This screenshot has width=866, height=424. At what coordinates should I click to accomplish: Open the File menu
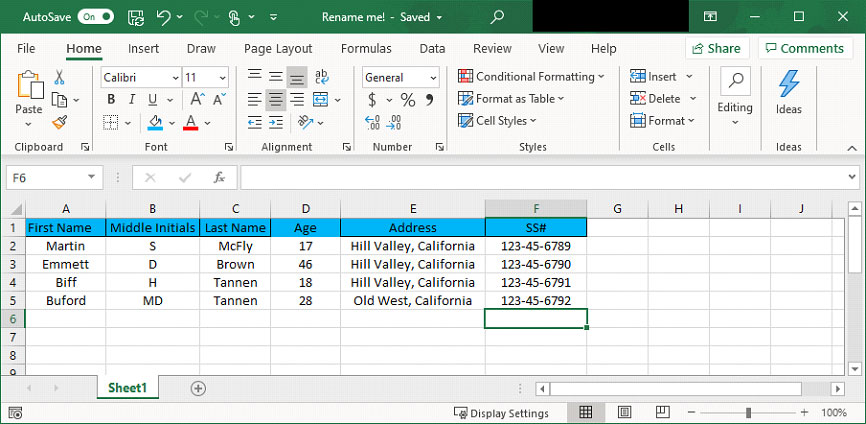[x=26, y=49]
